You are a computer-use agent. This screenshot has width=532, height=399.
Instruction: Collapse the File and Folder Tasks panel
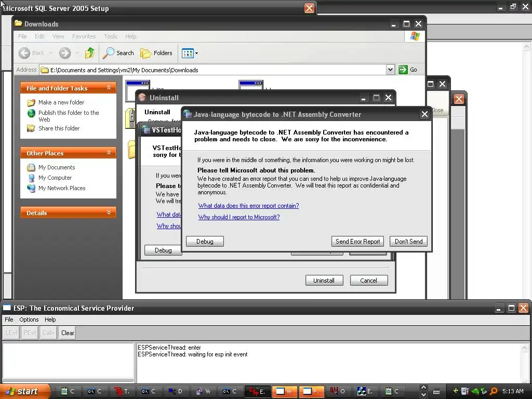coord(109,88)
